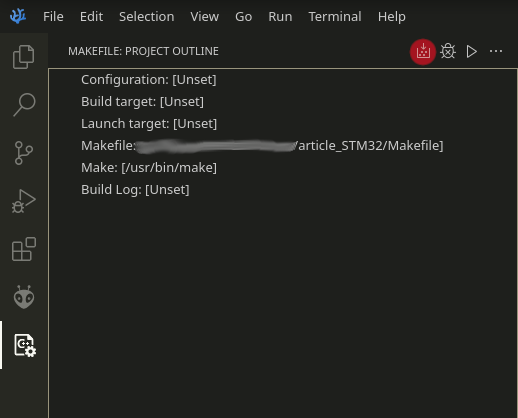
Task: Open the Source Control branch icon
Action: pos(24,153)
